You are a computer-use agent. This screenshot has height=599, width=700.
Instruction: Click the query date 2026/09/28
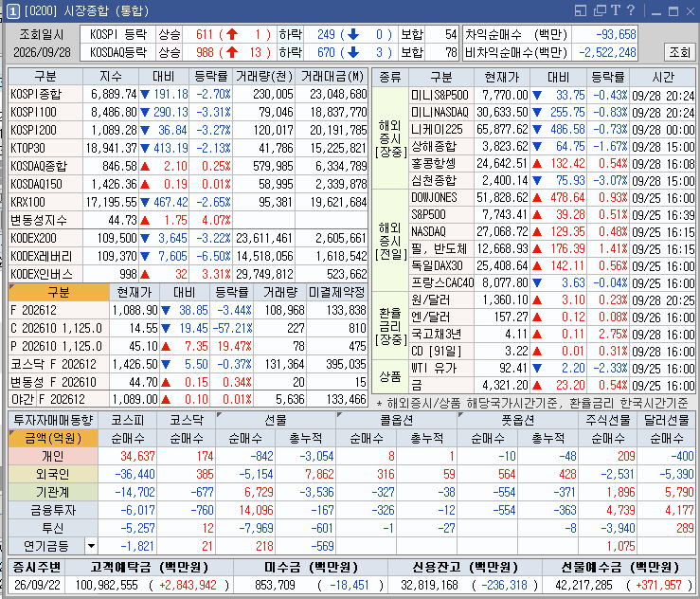[x=42, y=53]
